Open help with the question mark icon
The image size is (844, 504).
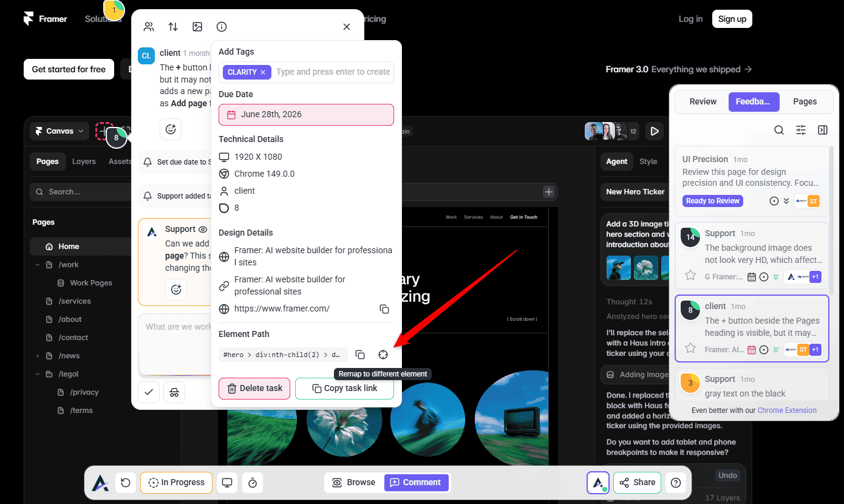pyautogui.click(x=676, y=483)
